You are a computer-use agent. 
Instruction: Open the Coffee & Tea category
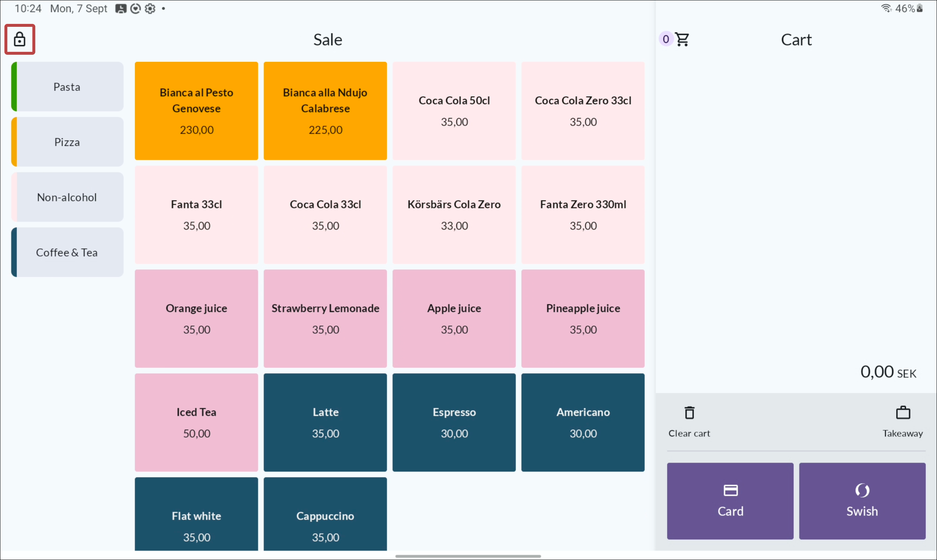point(67,252)
